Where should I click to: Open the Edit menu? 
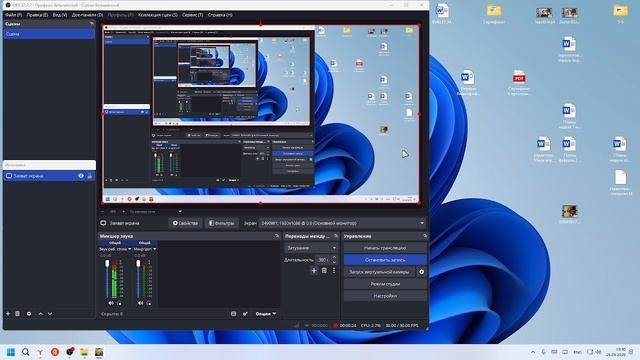pyautogui.click(x=37, y=15)
